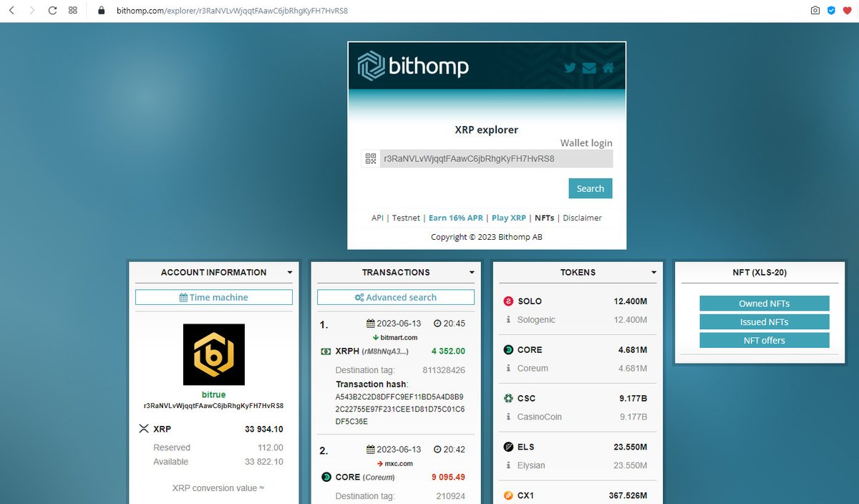Go back with the browser back arrow
Screen dimensions: 859x504
click(x=11, y=11)
